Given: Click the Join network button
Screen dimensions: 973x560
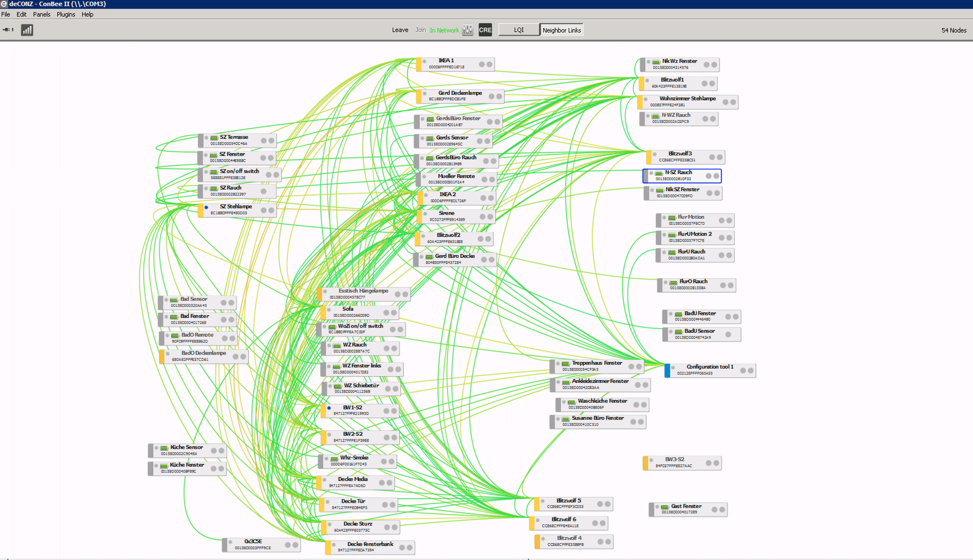Looking at the screenshot, I should tap(421, 30).
